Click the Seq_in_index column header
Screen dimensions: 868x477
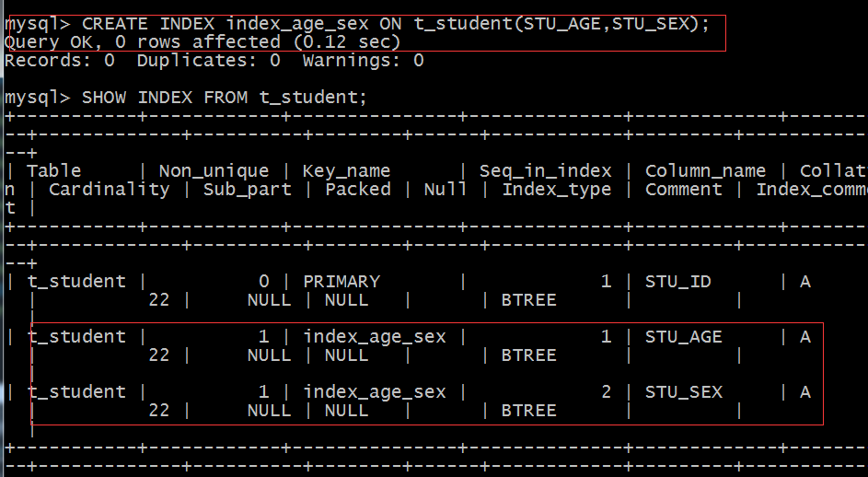tap(545, 170)
